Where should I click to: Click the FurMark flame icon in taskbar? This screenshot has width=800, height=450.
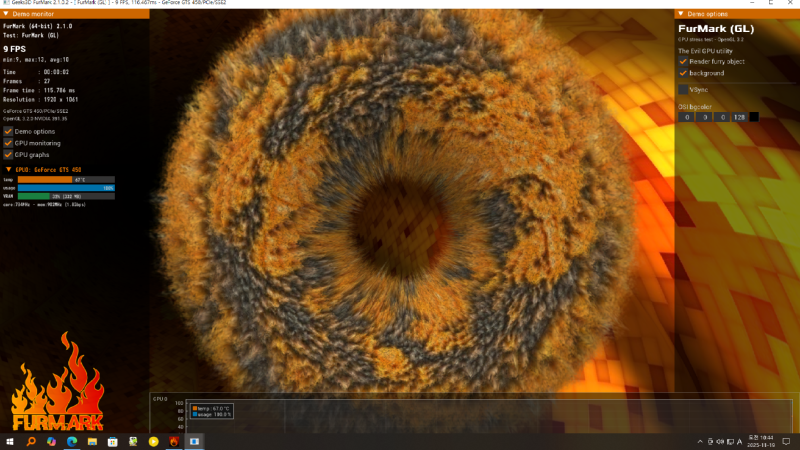point(174,441)
